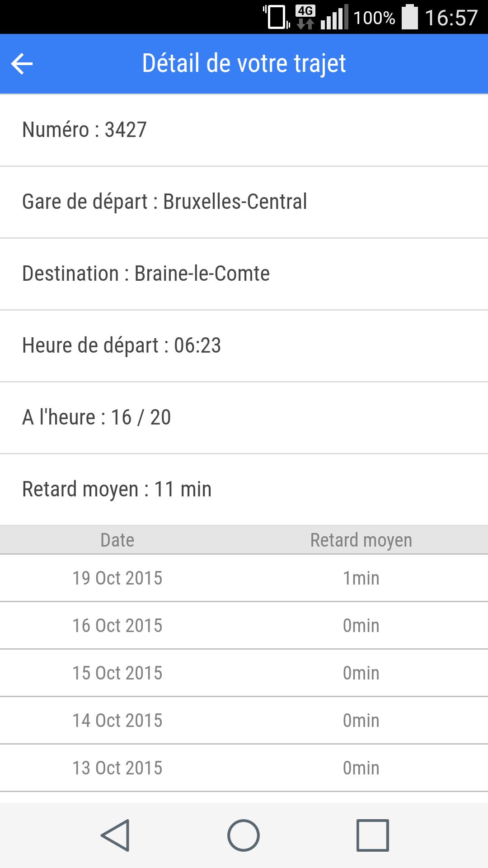Choose the 13 Oct 2015 row

click(x=244, y=768)
